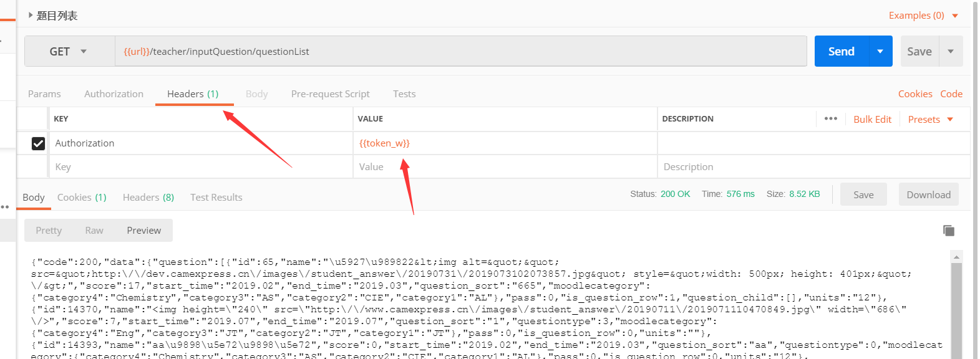Download the response with Download button

(x=928, y=195)
